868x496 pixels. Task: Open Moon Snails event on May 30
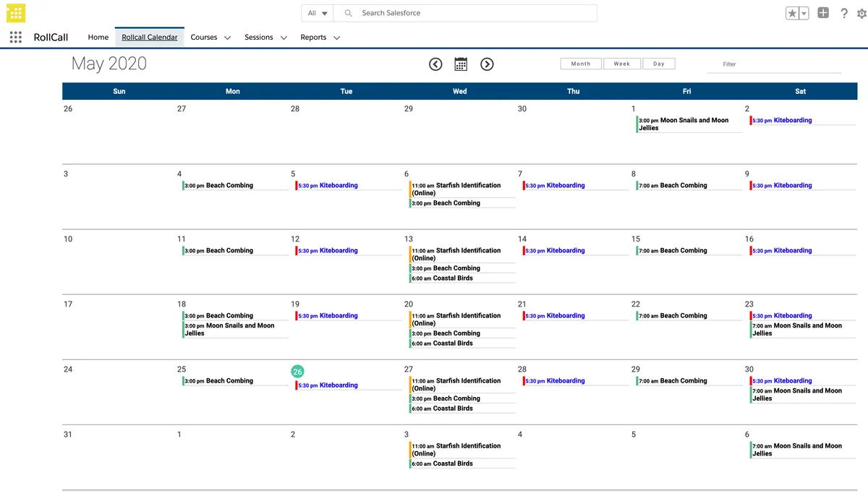pyautogui.click(x=802, y=395)
